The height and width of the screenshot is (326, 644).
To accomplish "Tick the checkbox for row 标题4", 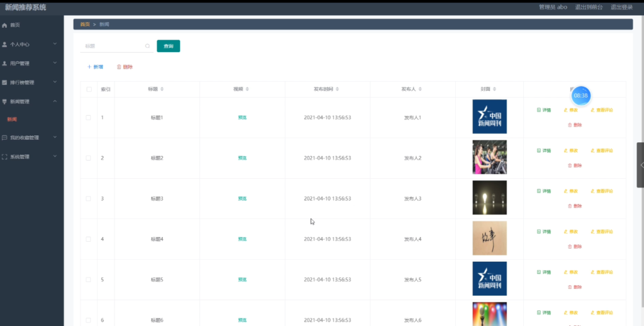I will click(x=88, y=239).
